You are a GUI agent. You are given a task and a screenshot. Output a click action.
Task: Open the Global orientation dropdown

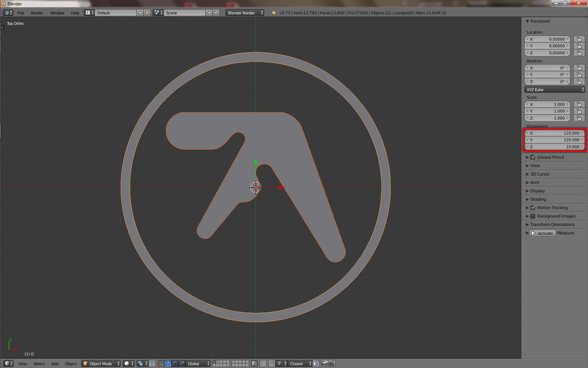pos(198,363)
